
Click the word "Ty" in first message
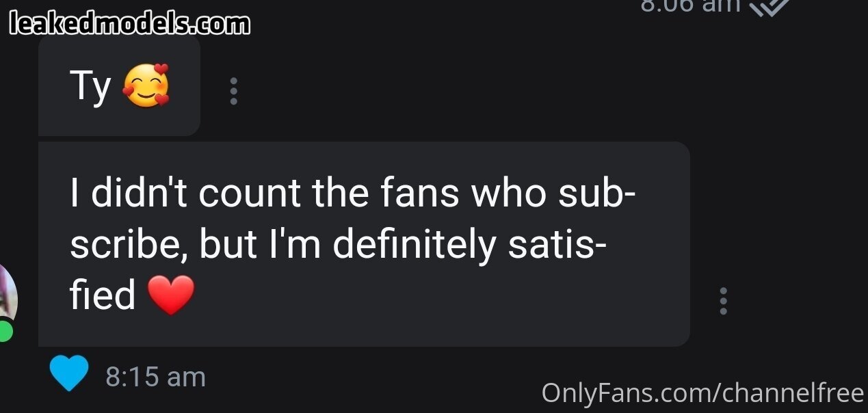[x=90, y=88]
